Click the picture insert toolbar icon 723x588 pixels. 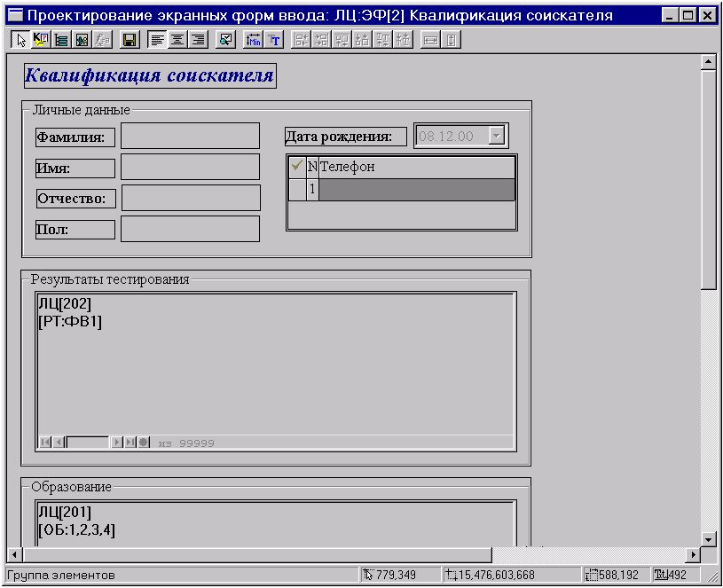click(82, 40)
